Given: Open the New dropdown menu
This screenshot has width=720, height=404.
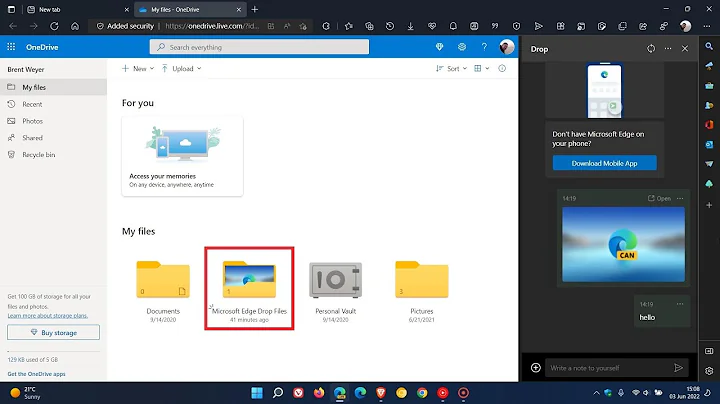Looking at the screenshot, I should [x=138, y=68].
